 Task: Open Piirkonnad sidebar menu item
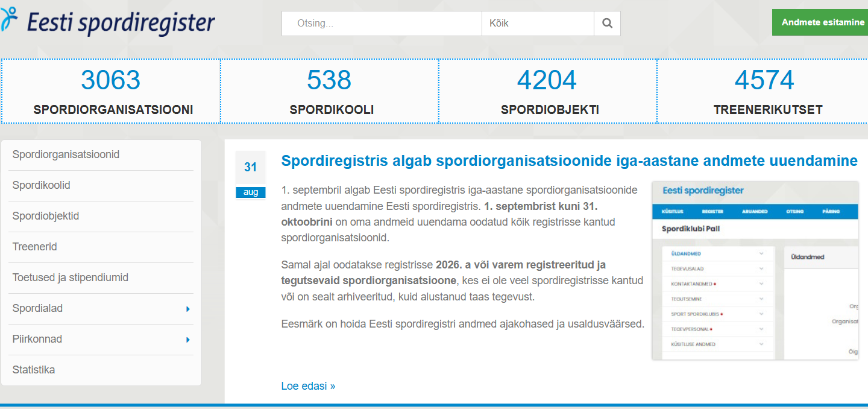point(101,340)
